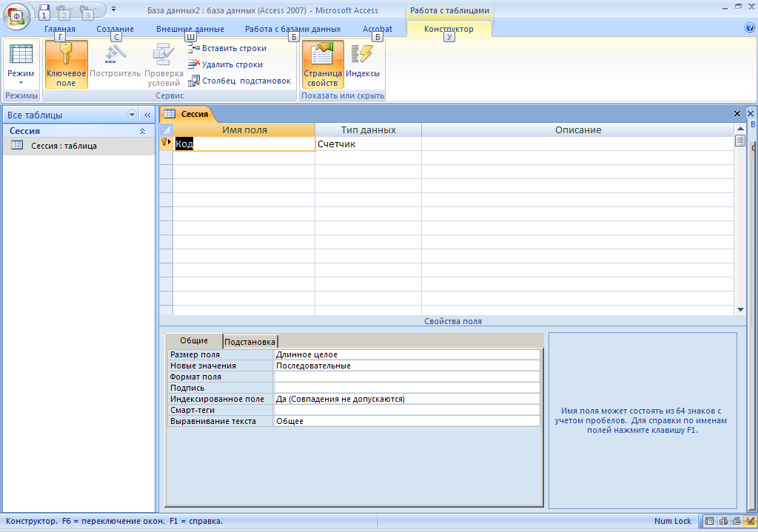Select the Конструктор ribbon tab
The height and width of the screenshot is (532, 758).
pyautogui.click(x=449, y=29)
